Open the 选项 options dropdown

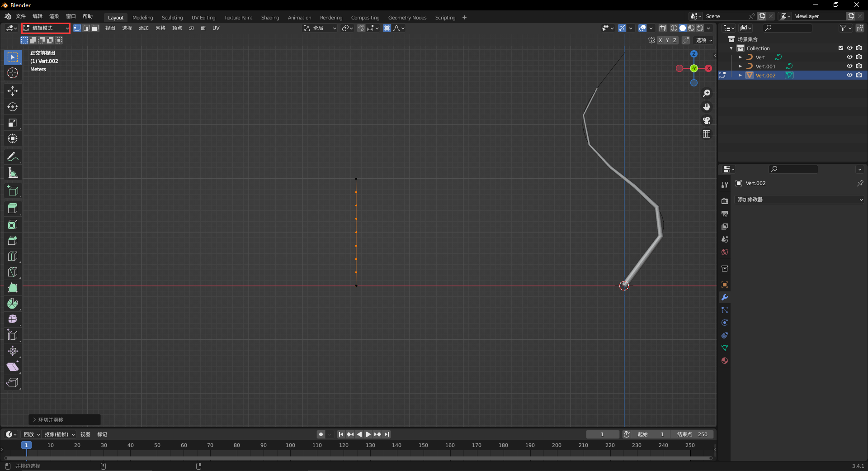coord(704,40)
